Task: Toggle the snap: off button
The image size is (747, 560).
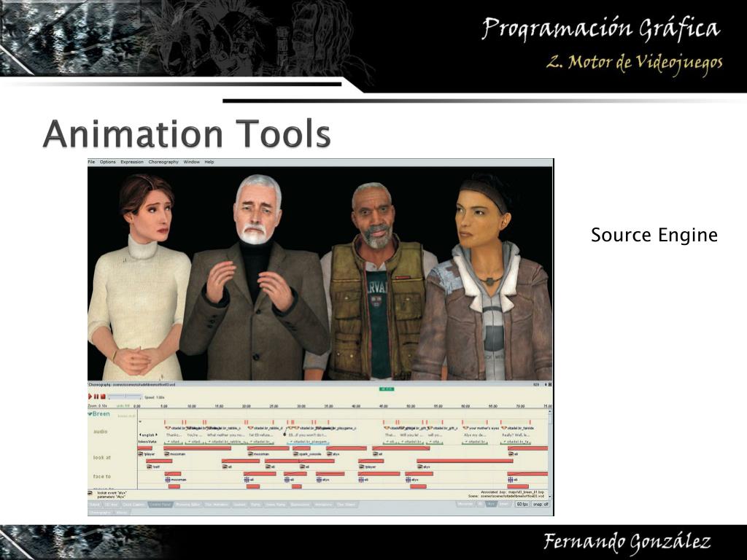Action: [x=541, y=504]
